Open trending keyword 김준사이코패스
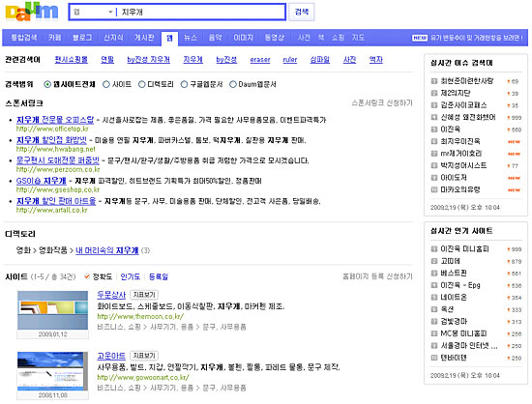 click(463, 105)
